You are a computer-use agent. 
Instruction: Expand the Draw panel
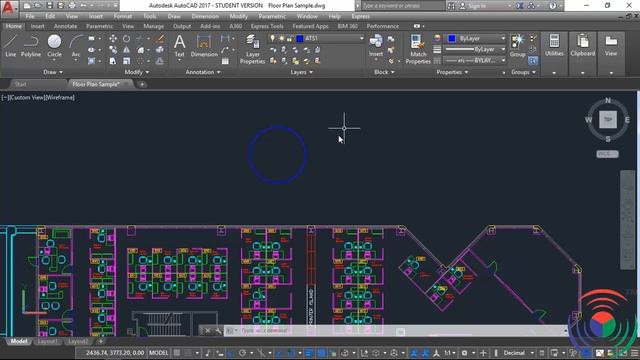pyautogui.click(x=53, y=72)
